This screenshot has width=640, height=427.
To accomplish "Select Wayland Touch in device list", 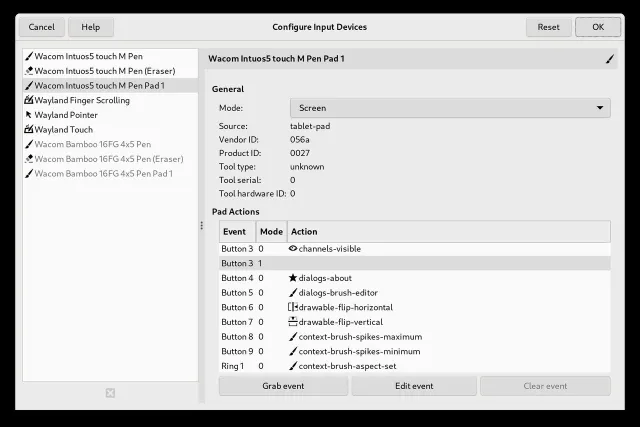I will 110,129.
